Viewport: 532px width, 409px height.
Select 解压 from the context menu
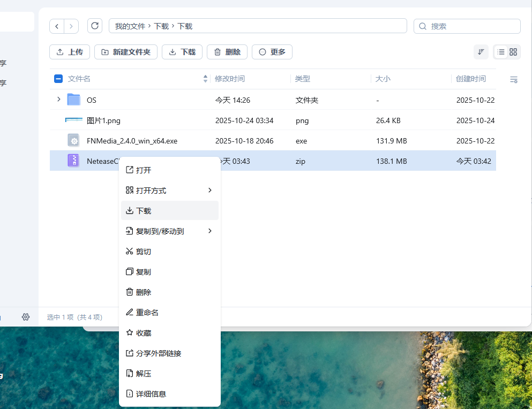tap(144, 373)
